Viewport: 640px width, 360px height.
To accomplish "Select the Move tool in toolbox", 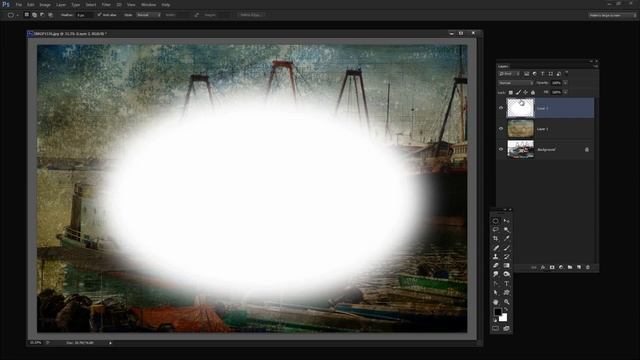I will click(507, 221).
